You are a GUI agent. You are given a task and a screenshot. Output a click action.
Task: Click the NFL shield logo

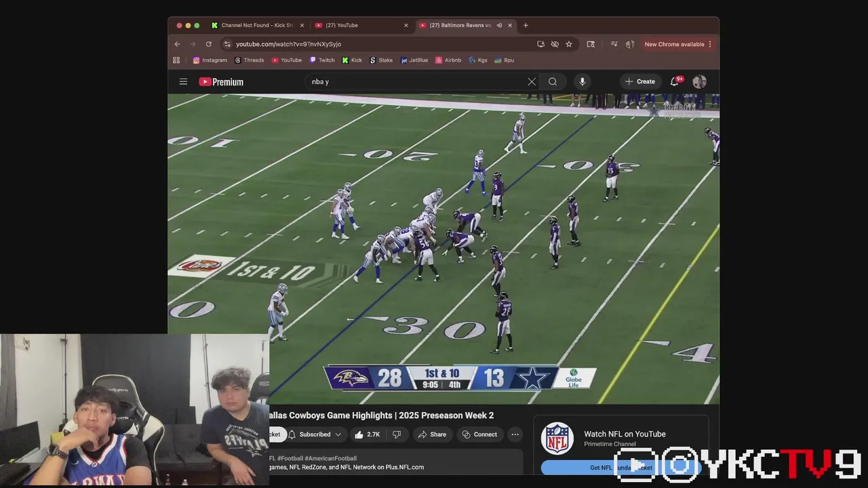557,438
